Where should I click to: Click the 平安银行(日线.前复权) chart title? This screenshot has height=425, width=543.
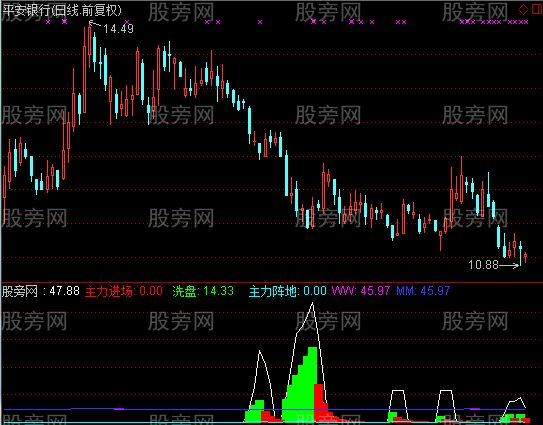62,10
